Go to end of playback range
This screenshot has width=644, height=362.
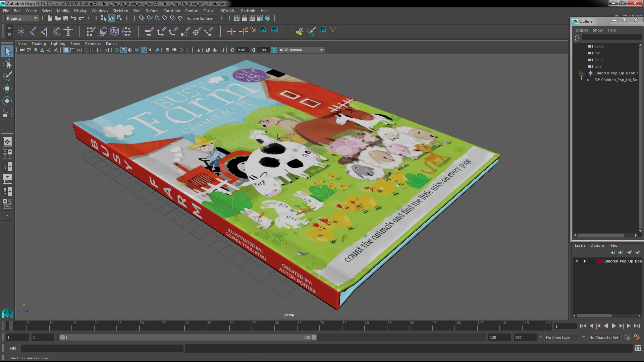[637, 326]
